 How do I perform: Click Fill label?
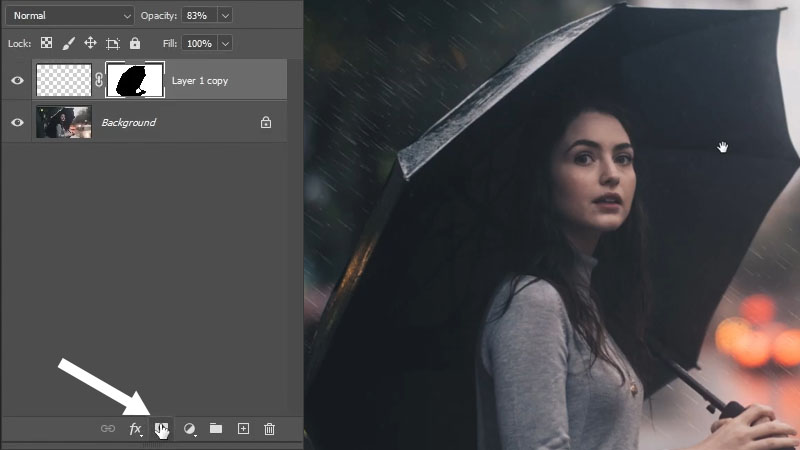click(169, 43)
